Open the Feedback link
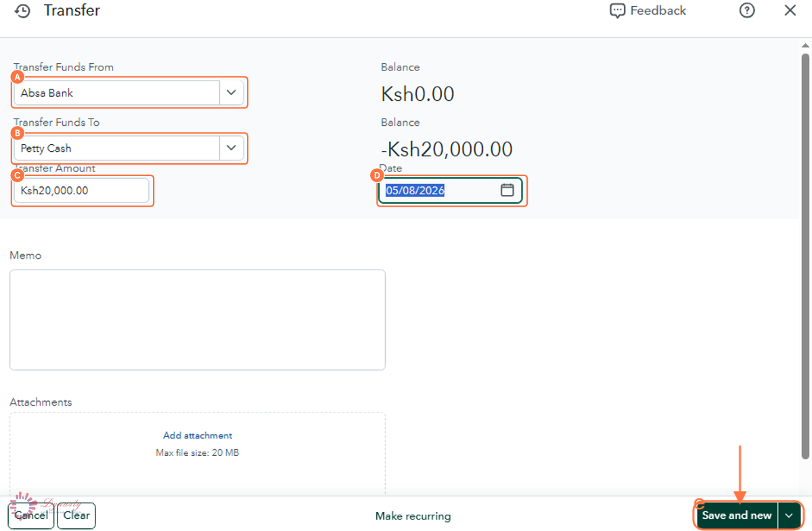 click(648, 11)
